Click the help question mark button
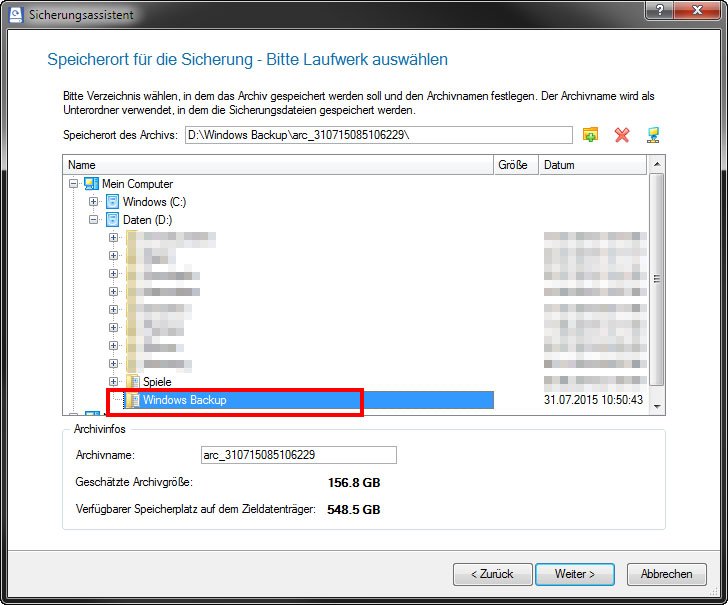The width and height of the screenshot is (728, 605). click(x=660, y=10)
